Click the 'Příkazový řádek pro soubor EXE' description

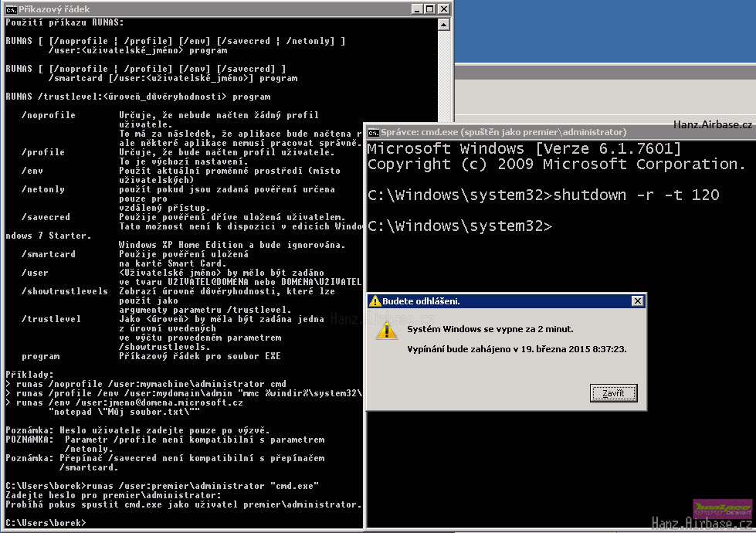tap(199, 356)
